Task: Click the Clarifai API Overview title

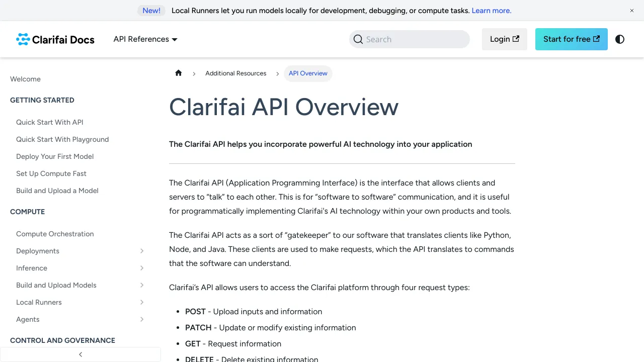Action: coord(284,107)
